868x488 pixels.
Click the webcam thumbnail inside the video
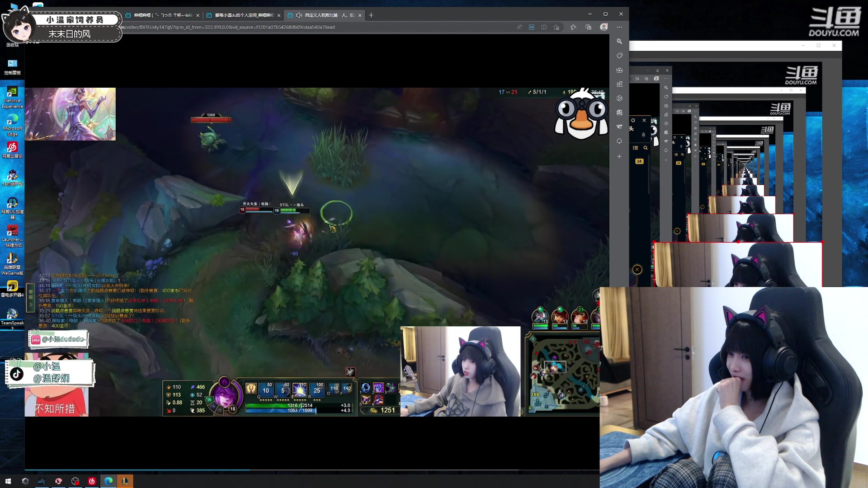(x=460, y=371)
